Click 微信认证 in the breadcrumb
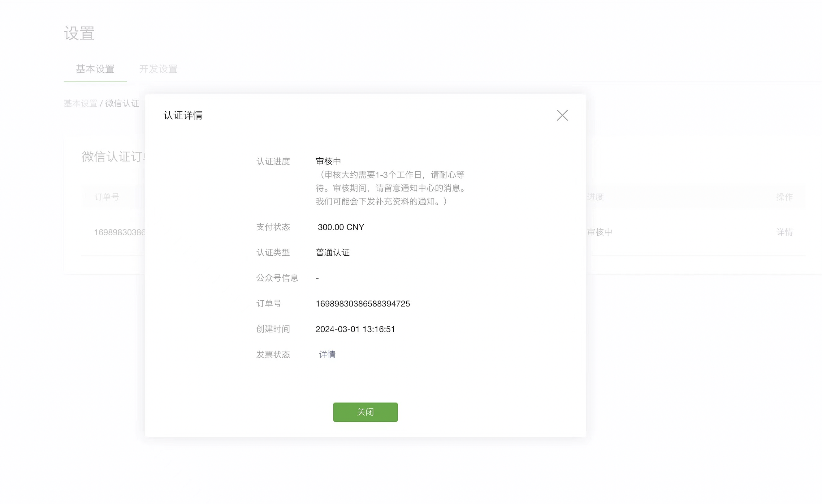822x504 pixels. [x=122, y=103]
